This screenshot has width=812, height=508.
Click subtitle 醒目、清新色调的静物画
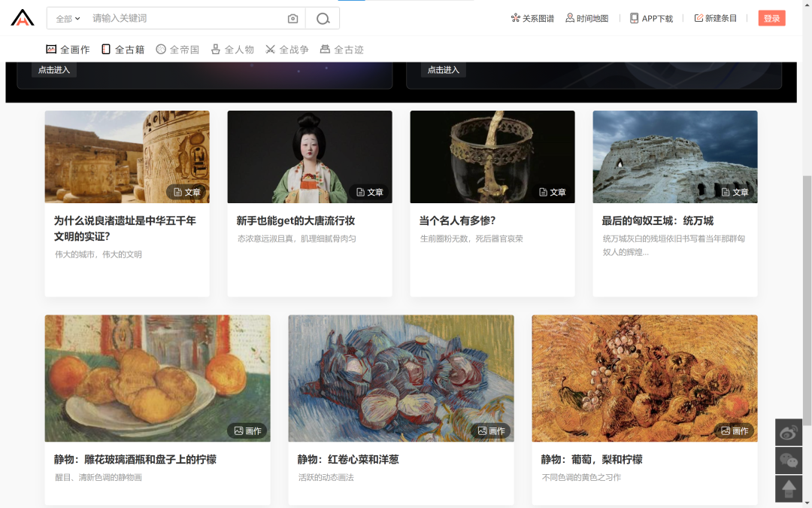point(98,477)
